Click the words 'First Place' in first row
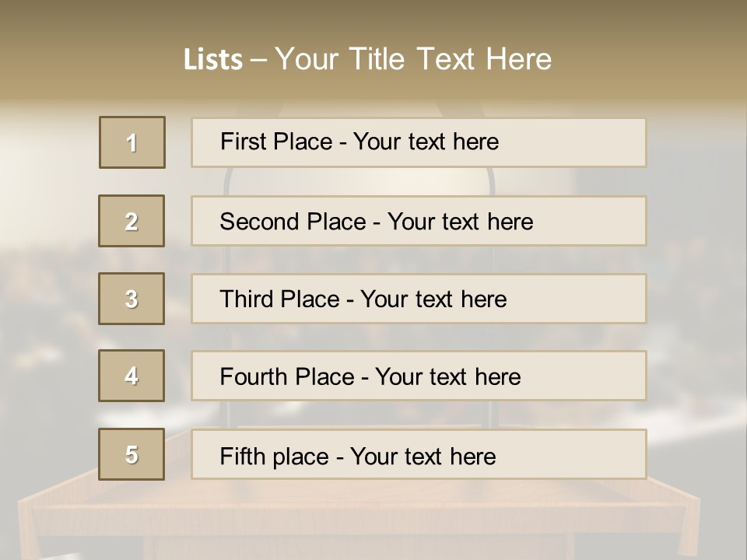This screenshot has width=747, height=560. [275, 142]
